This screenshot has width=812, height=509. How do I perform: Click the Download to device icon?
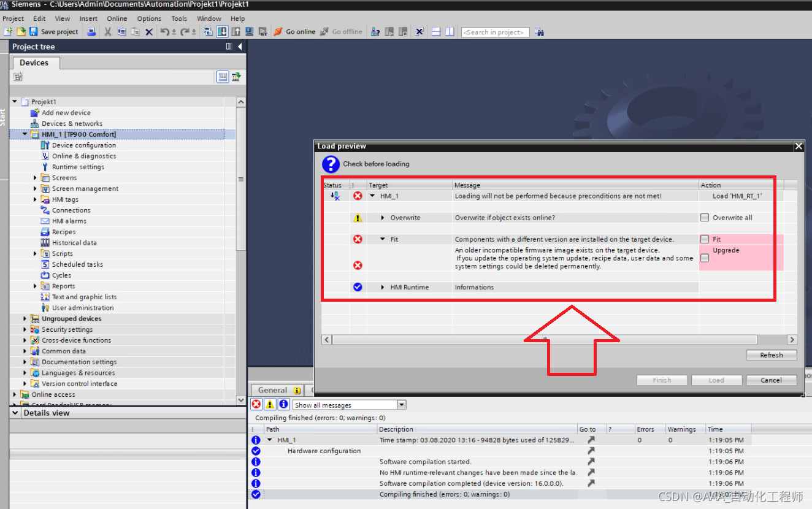tap(222, 32)
